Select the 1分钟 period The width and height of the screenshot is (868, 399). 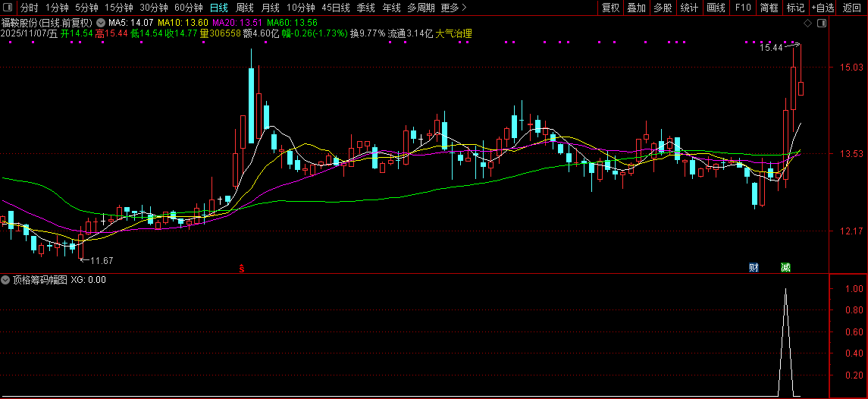click(57, 8)
